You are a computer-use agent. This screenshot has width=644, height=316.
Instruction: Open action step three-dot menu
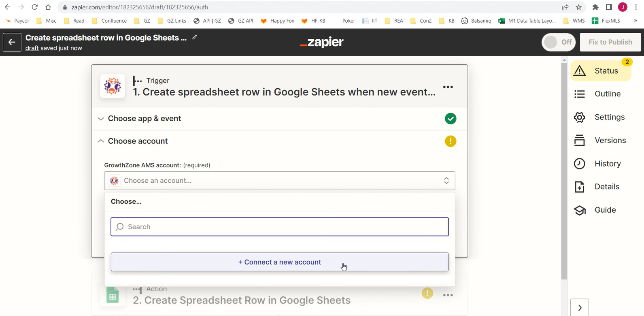448,295
